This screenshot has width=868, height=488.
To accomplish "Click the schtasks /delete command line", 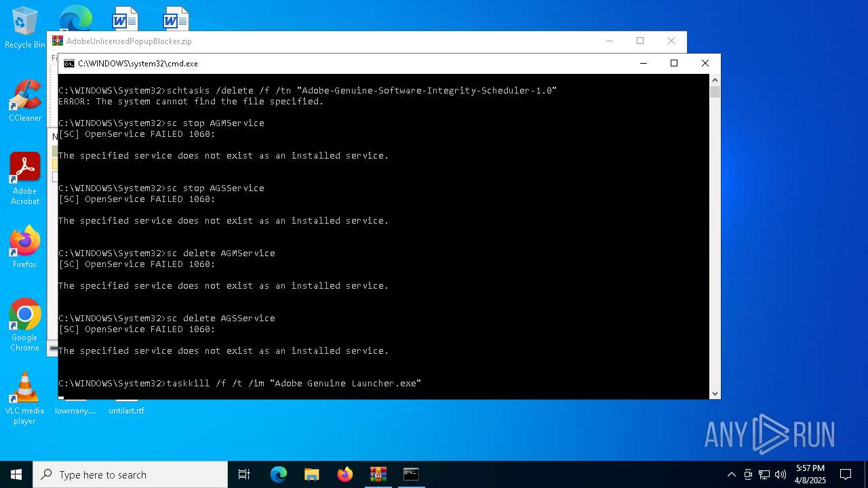I will [x=308, y=91].
